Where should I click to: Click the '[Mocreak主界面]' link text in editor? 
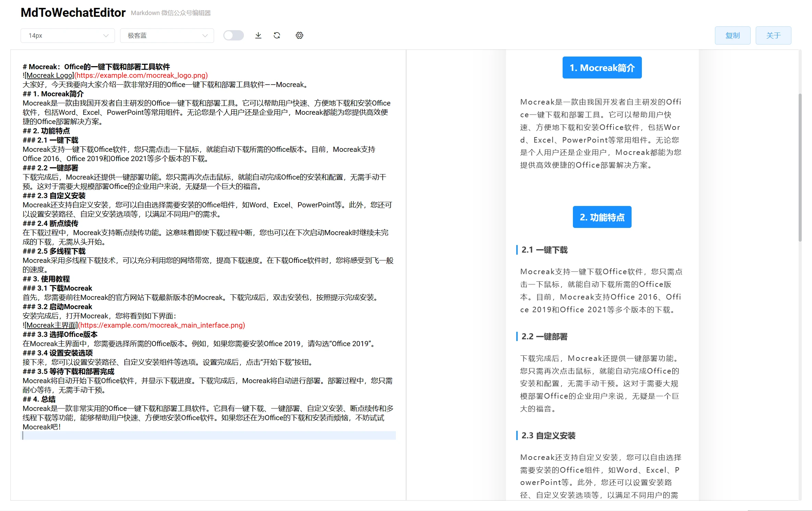point(51,325)
